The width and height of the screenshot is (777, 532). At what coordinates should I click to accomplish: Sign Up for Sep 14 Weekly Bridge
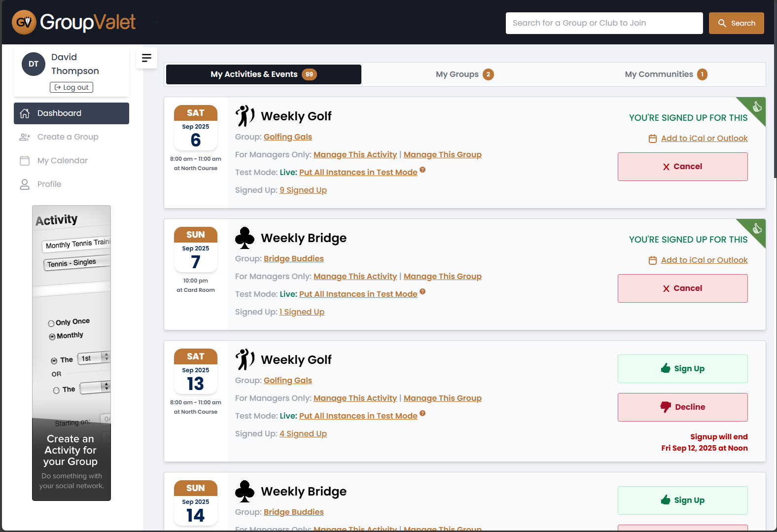point(683,500)
